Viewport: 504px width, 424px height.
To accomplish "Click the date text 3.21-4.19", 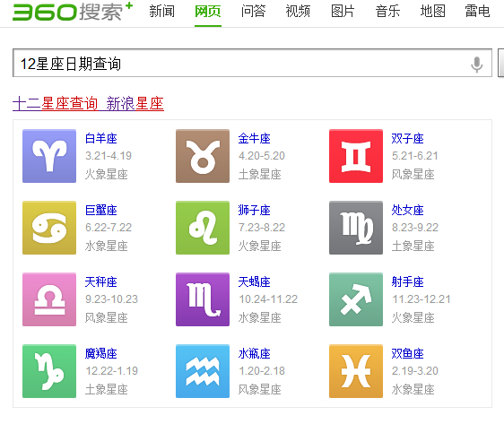I will (109, 156).
